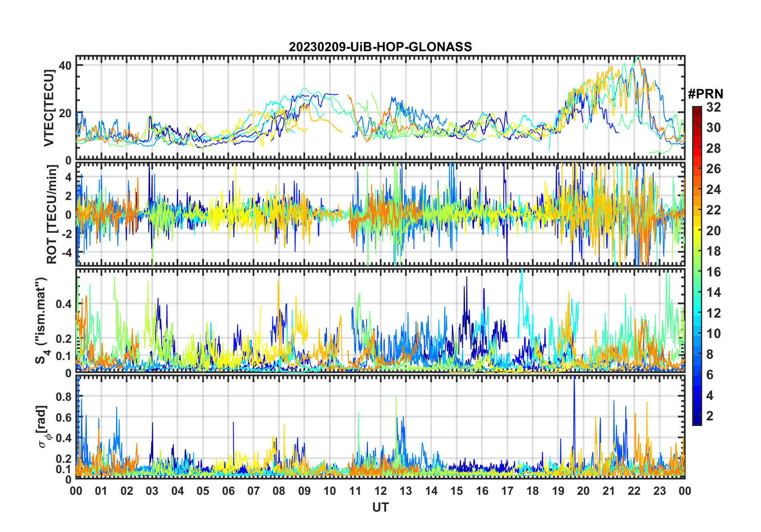Viewport: 761px width, 532px height.
Task: Select the -2 tick on the ROT axis
Action: click(x=67, y=234)
